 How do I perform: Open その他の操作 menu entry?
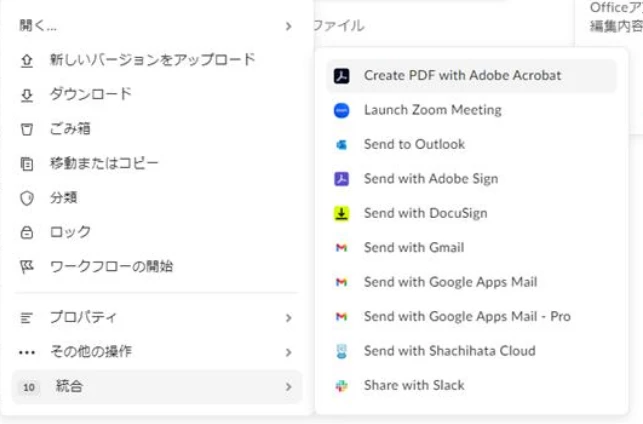(x=157, y=352)
